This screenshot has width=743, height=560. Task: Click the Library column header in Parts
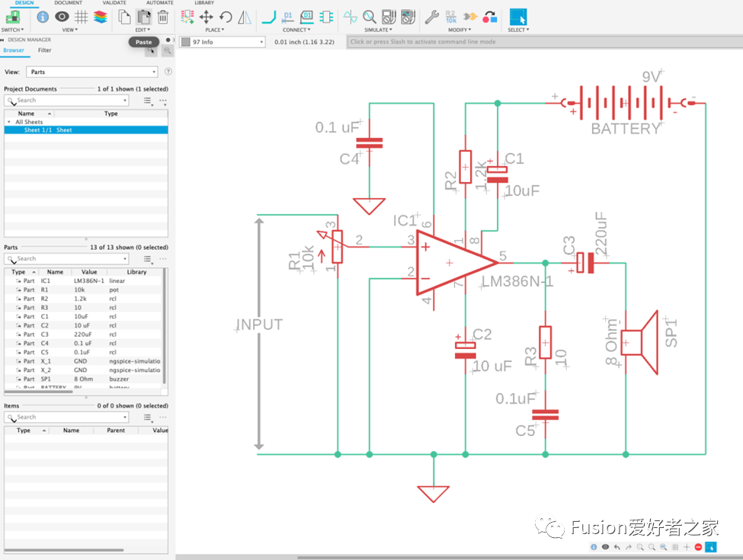coord(136,272)
